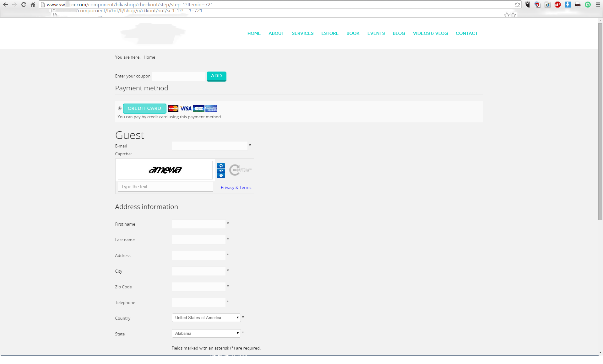The width and height of the screenshot is (603, 364).
Task: Click the Adblock Plus extension icon
Action: [x=557, y=4]
